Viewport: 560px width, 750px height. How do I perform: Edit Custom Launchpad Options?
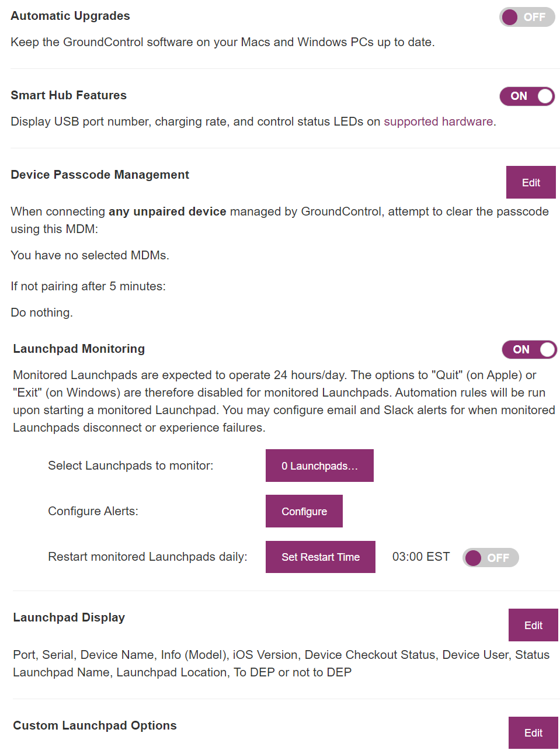point(533,732)
